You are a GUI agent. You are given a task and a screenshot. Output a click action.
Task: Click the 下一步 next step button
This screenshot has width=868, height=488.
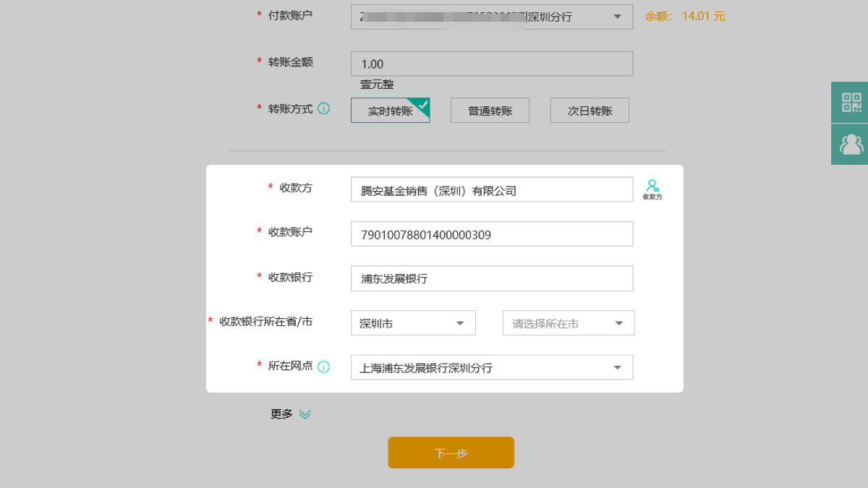point(451,453)
